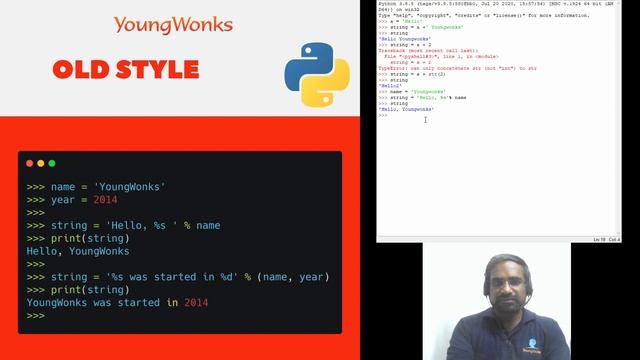Click slide line string = 'Hello, %s ' % name
This screenshot has height=360, width=640.
click(123, 226)
